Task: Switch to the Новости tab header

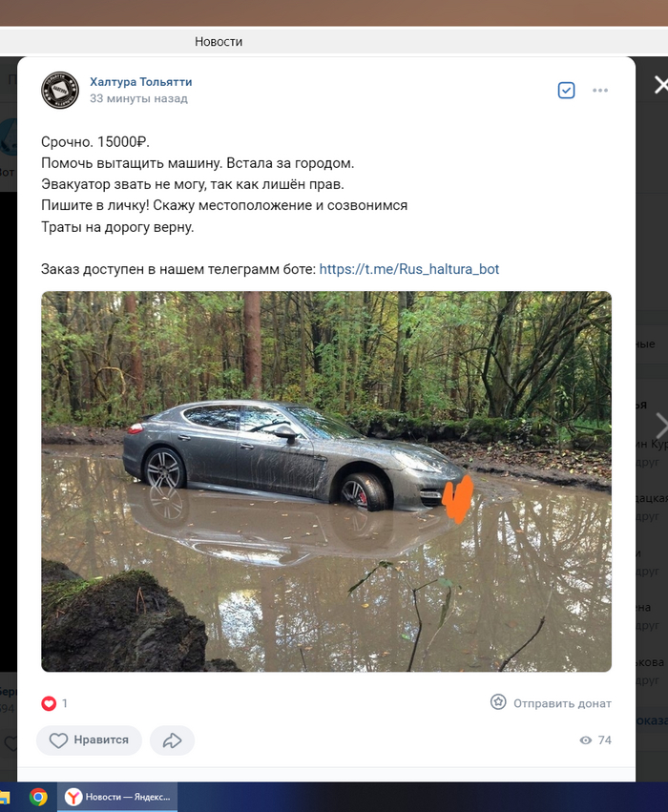Action: 219,42
